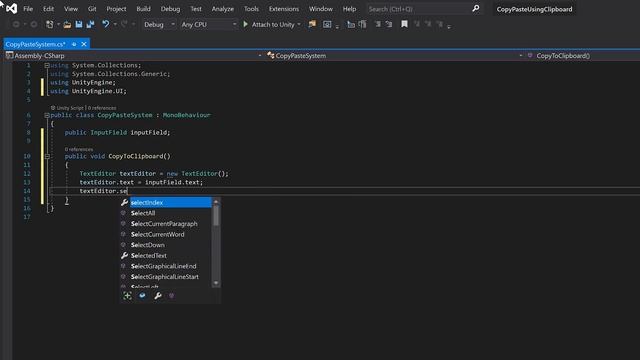
Task: Click the screenshot/diagnostics icon next to Find in Files
Action: [x=327, y=24]
